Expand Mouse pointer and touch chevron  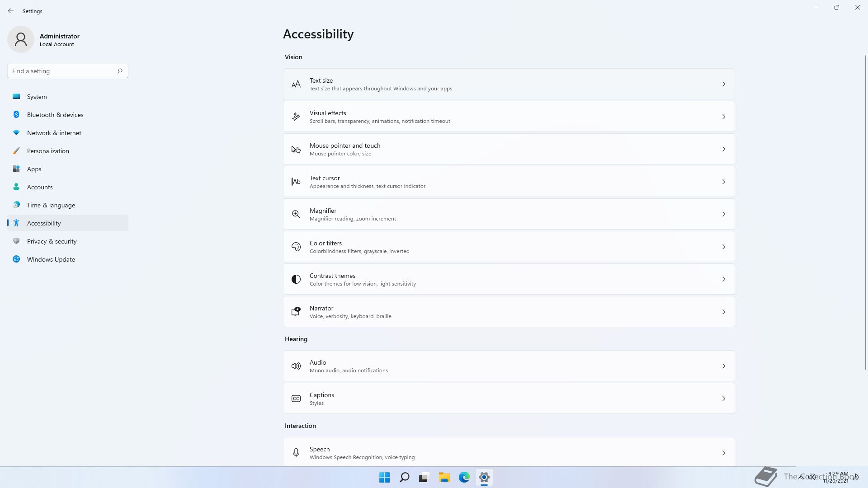click(x=724, y=149)
